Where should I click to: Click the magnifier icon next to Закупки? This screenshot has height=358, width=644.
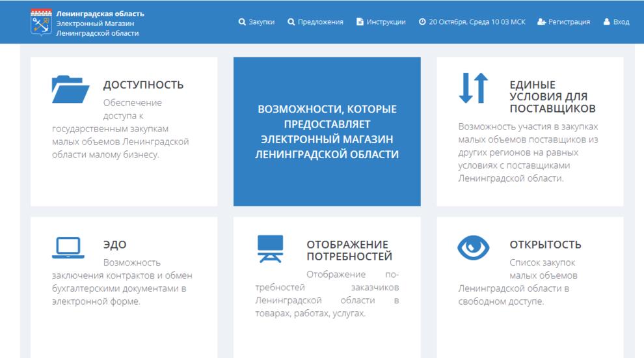coord(242,21)
